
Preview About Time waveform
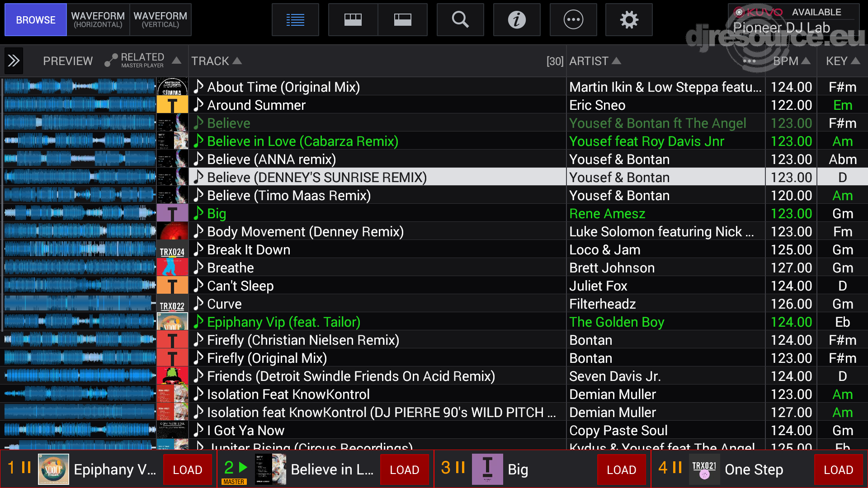click(80, 86)
